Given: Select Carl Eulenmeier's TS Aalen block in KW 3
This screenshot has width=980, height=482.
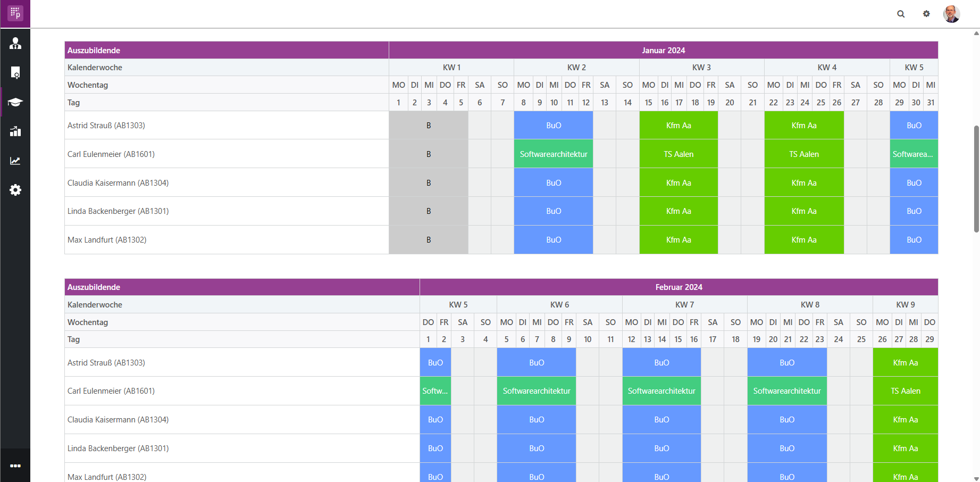Looking at the screenshot, I should pyautogui.click(x=679, y=154).
